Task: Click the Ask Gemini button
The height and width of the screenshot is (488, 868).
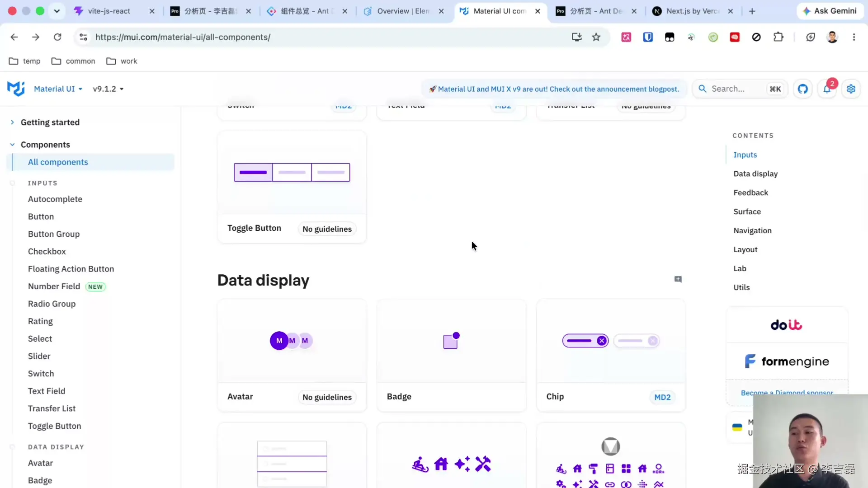Action: coord(830,11)
